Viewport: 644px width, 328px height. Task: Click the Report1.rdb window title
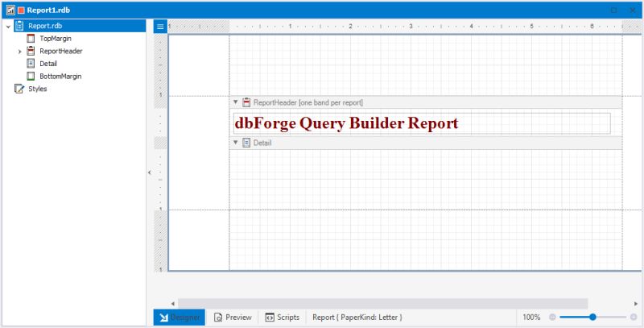(x=48, y=10)
